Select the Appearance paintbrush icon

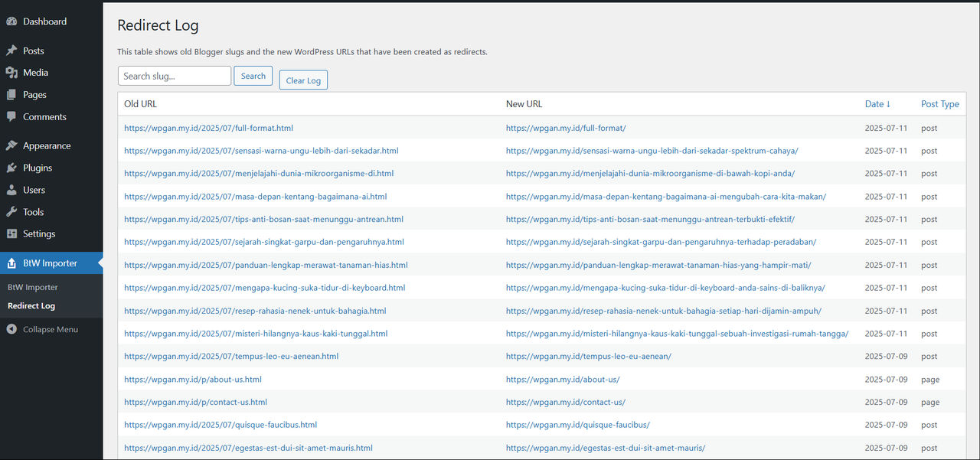[x=13, y=145]
